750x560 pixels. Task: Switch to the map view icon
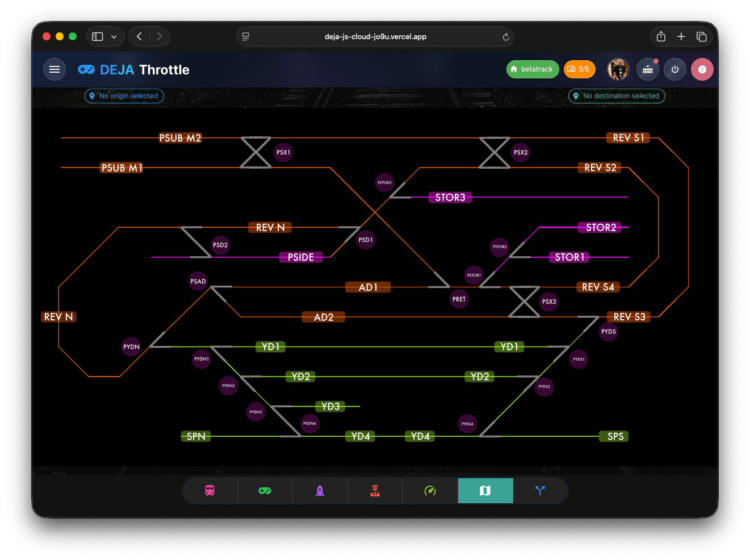click(485, 490)
